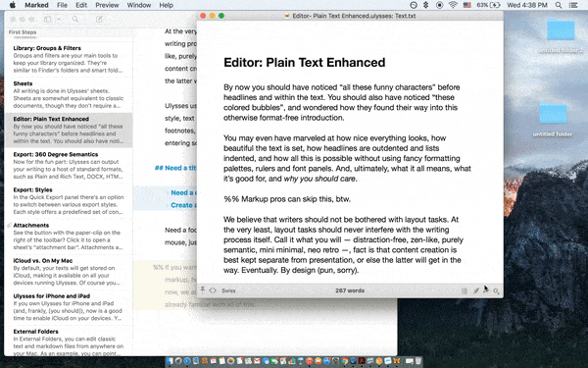Open the Marked menu
This screenshot has width=588, height=368.
[x=36, y=5]
